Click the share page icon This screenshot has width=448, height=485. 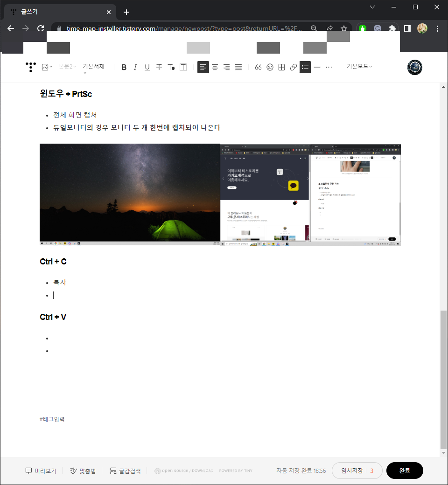tap(329, 28)
